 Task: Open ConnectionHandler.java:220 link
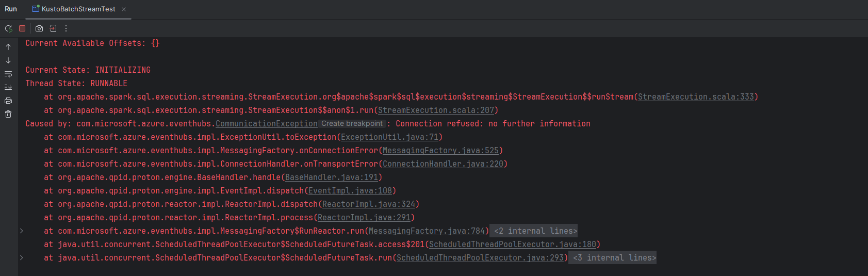(443, 164)
